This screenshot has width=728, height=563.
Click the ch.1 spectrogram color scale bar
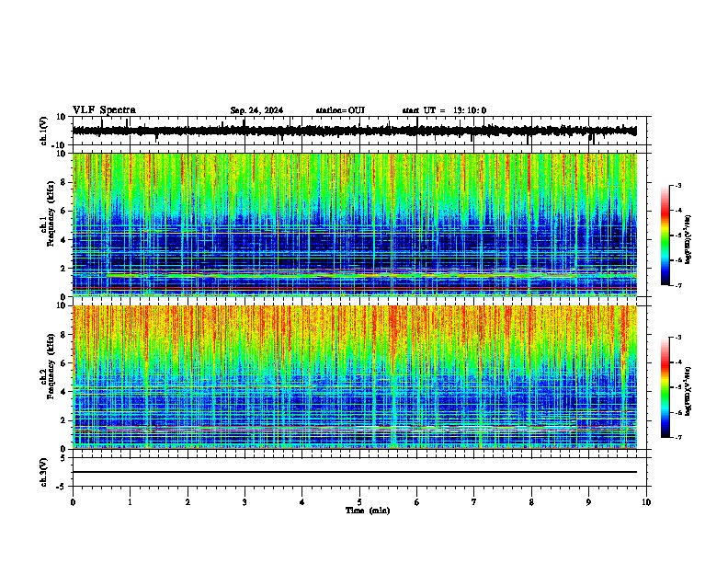[x=665, y=236]
